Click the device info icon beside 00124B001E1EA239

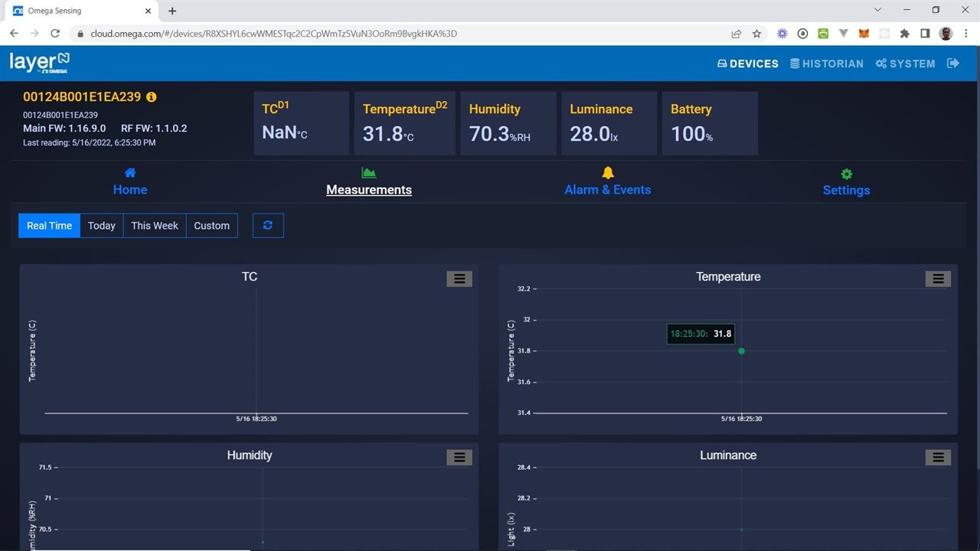152,97
